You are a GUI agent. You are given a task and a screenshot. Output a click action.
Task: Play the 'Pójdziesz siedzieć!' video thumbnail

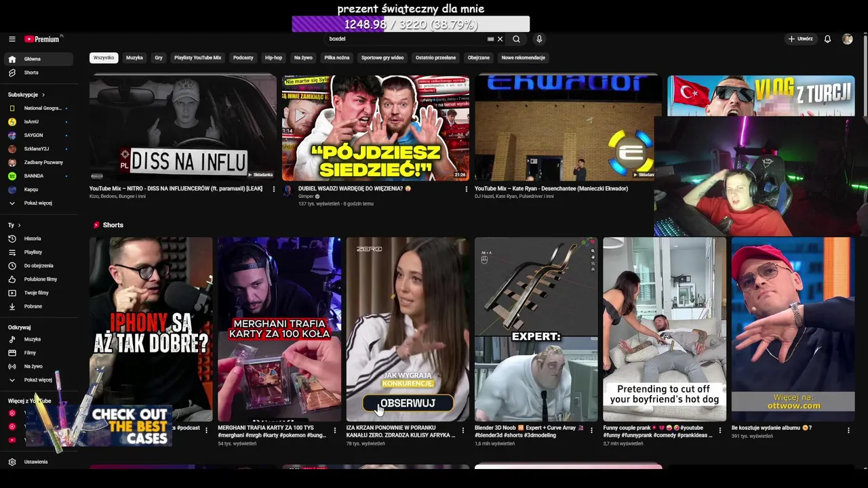coord(376,127)
